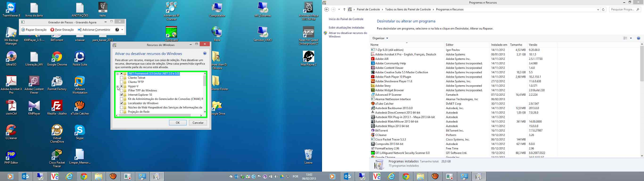Image resolution: width=644 pixels, height=181 pixels.
Task: Click Parar Gravação button
Action: point(62,29)
